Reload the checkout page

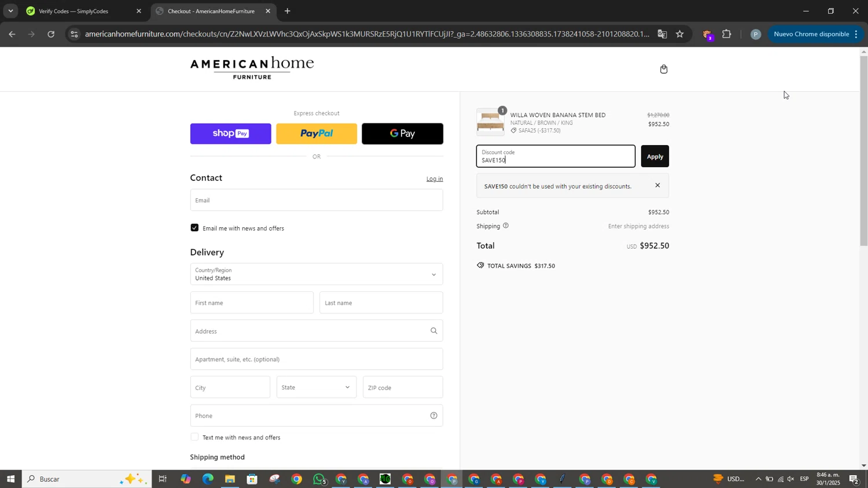[51, 34]
